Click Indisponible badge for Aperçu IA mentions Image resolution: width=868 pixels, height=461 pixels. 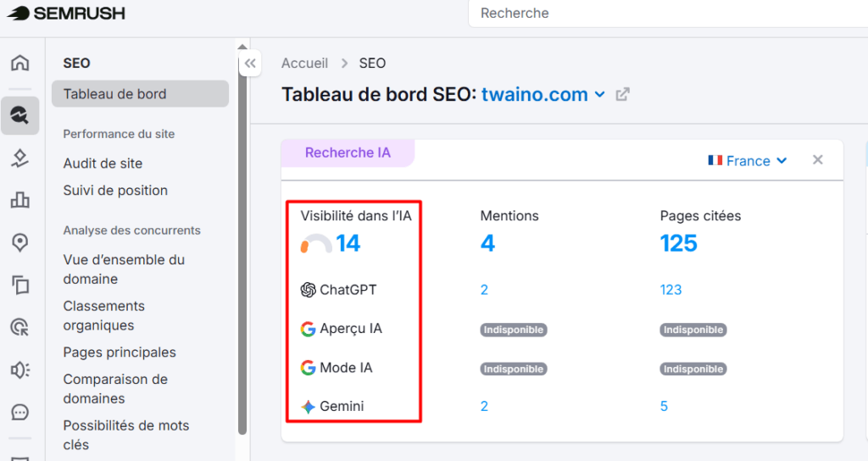click(x=514, y=330)
